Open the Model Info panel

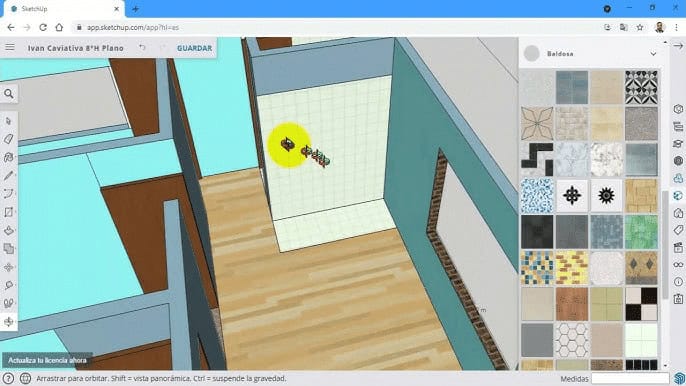coord(678,282)
